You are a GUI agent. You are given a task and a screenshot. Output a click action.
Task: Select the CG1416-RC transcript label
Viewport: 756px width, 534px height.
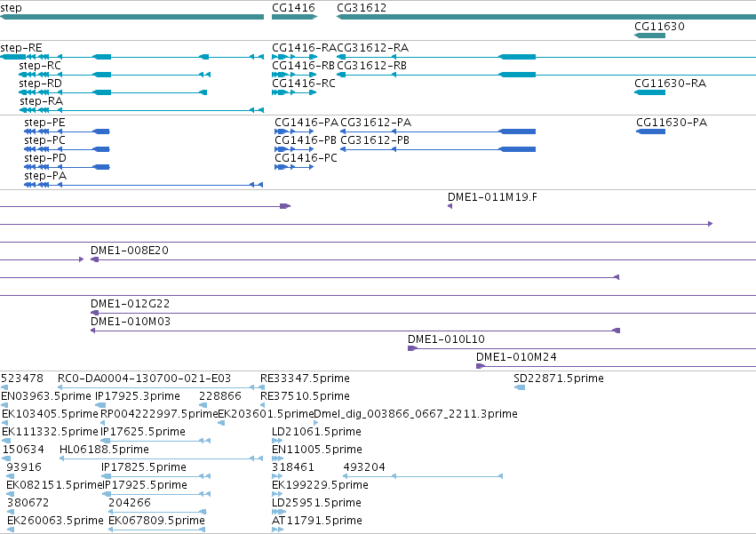303,84
